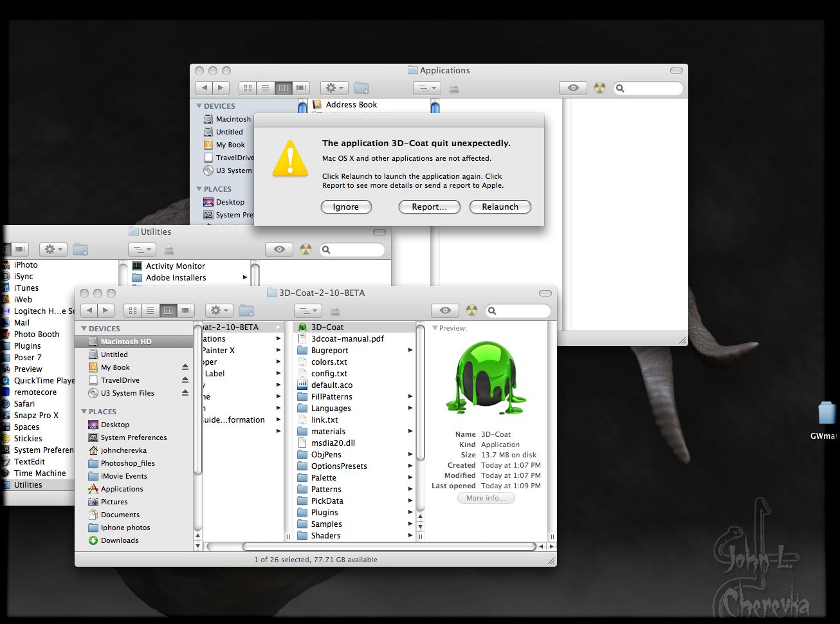Click file column's vertical scrollbar down arrow
This screenshot has width=840, height=624.
tap(420, 526)
